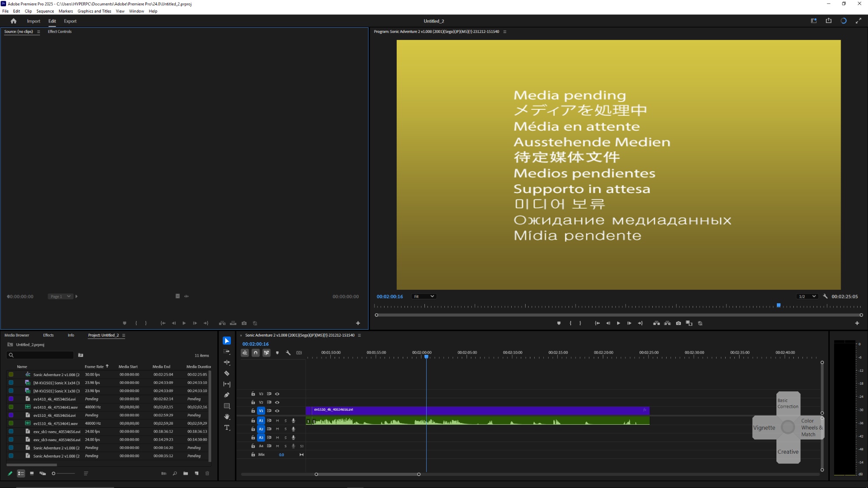Open Page 1 dropdown in Source monitor
868x488 pixels.
click(60, 296)
